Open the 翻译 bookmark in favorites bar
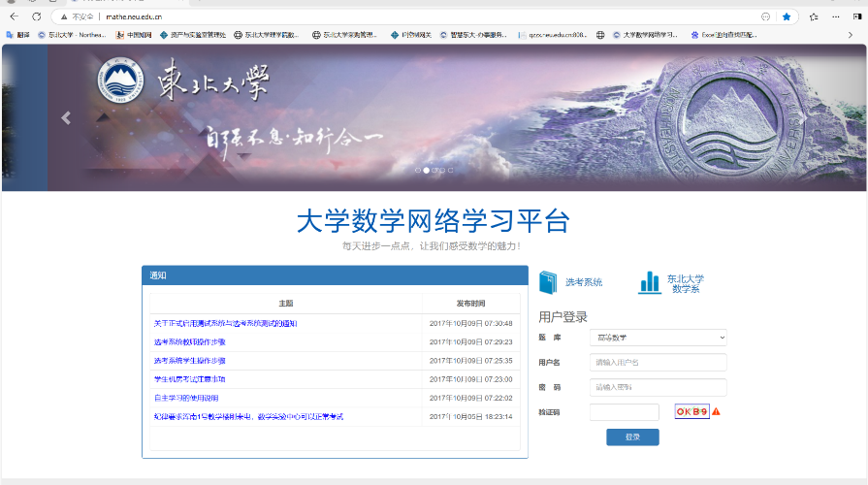The height and width of the screenshot is (485, 868). coord(17,35)
